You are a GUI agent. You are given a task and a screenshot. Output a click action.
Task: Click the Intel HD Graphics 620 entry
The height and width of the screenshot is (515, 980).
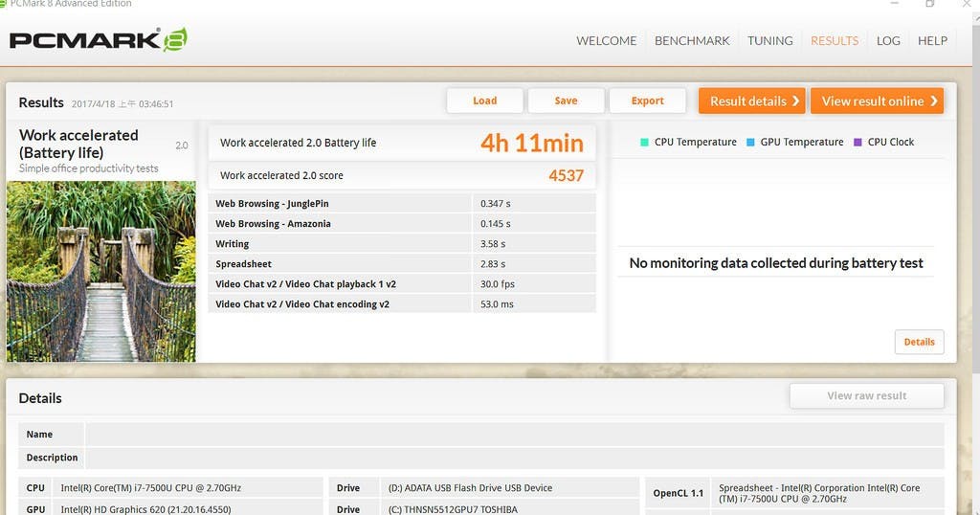click(x=145, y=509)
